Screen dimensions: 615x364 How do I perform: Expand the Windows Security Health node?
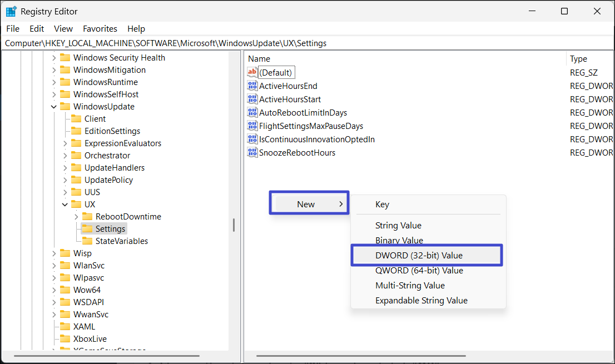(54, 58)
